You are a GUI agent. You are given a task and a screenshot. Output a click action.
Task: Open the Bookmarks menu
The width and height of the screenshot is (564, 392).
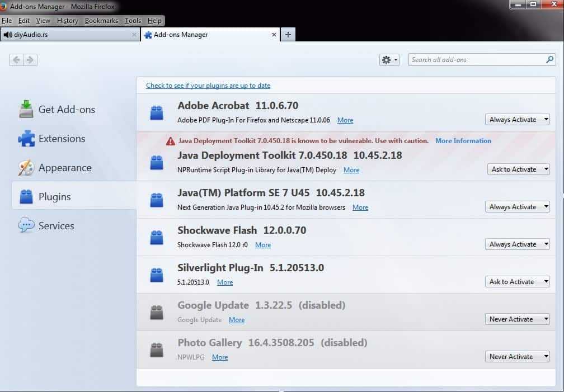coord(101,21)
